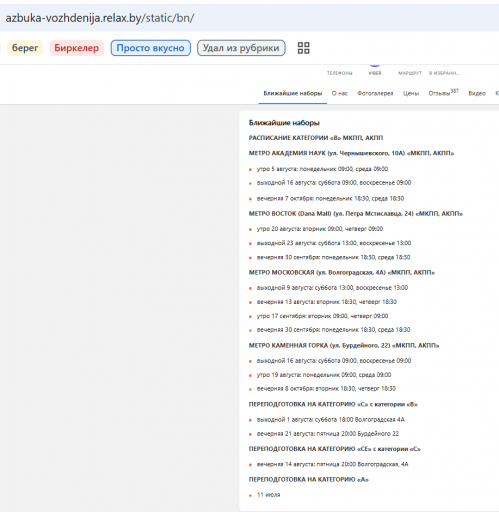The height and width of the screenshot is (512, 499).
Task: Click the Ближайшие наборы section heading
Action: [x=284, y=123]
